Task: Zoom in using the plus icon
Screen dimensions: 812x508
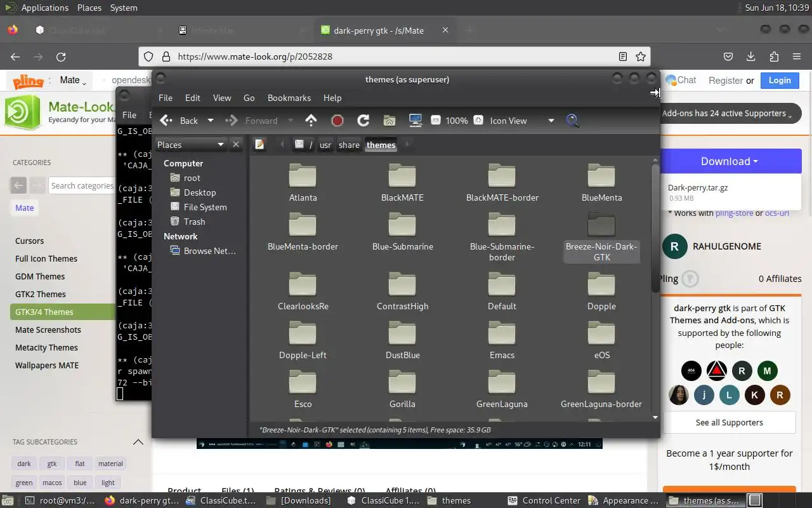Action: [478, 120]
